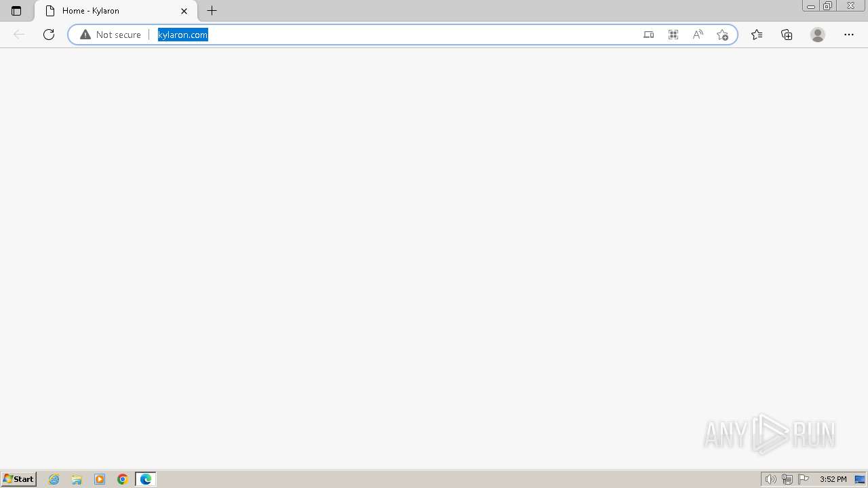Activate Read aloud icon
868x488 pixels.
tap(698, 35)
